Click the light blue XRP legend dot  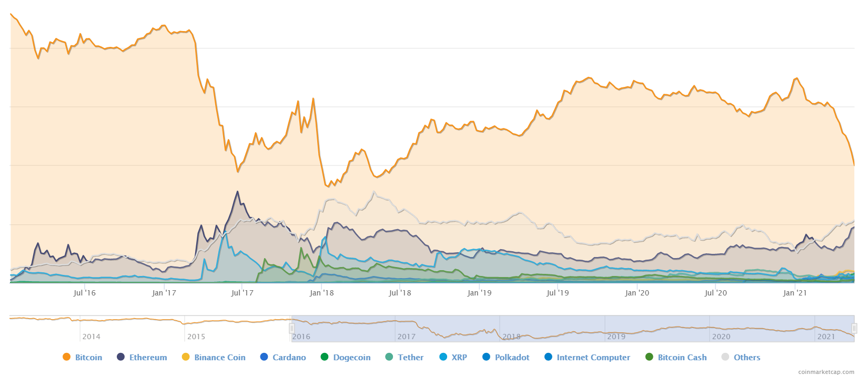pyautogui.click(x=443, y=357)
